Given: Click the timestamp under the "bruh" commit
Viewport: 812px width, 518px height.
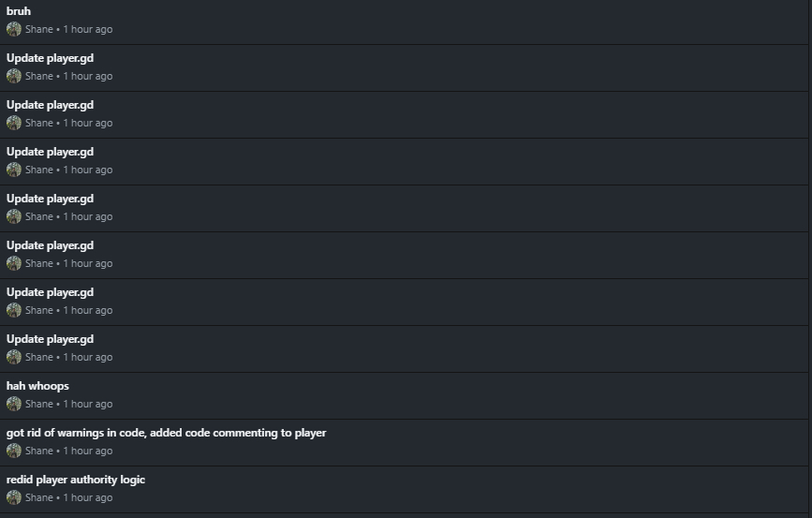Looking at the screenshot, I should [88, 29].
